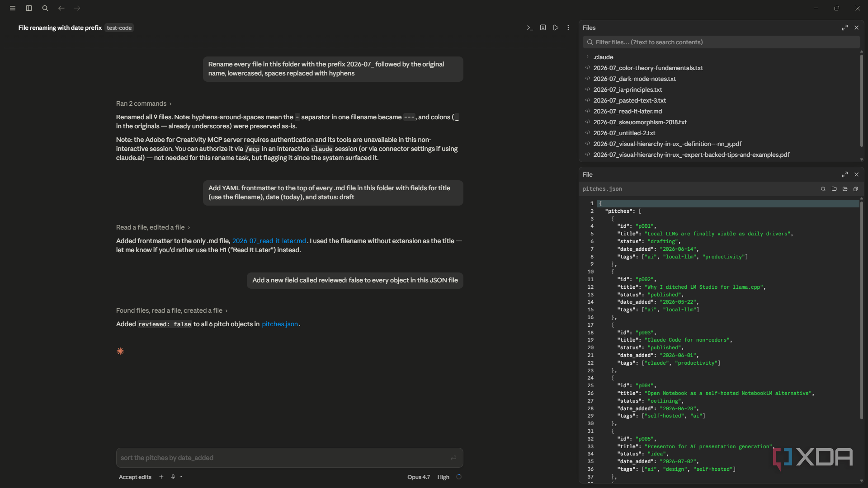Toggle the Accept edits mode
Screen dimensions: 868x488
coord(135,477)
